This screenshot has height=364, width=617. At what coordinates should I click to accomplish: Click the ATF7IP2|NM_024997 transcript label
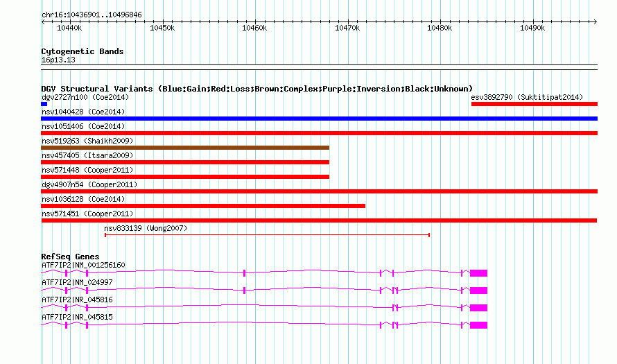coord(77,283)
